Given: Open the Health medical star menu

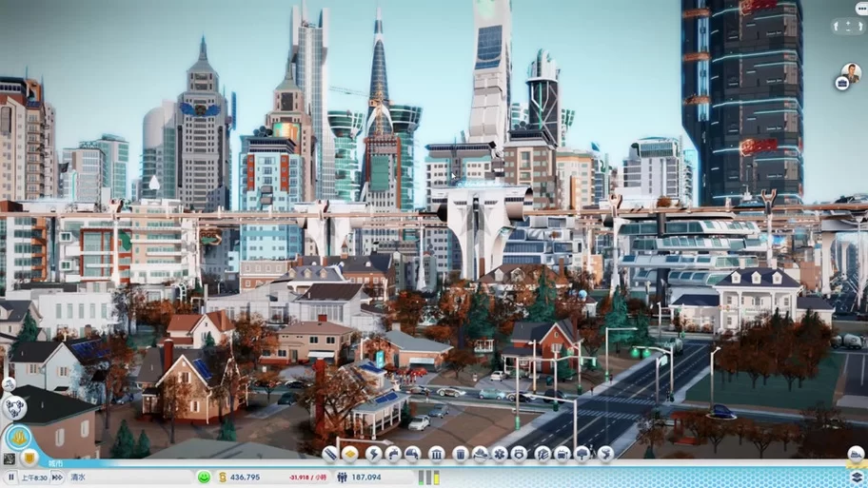Looking at the screenshot, I should coord(500,455).
